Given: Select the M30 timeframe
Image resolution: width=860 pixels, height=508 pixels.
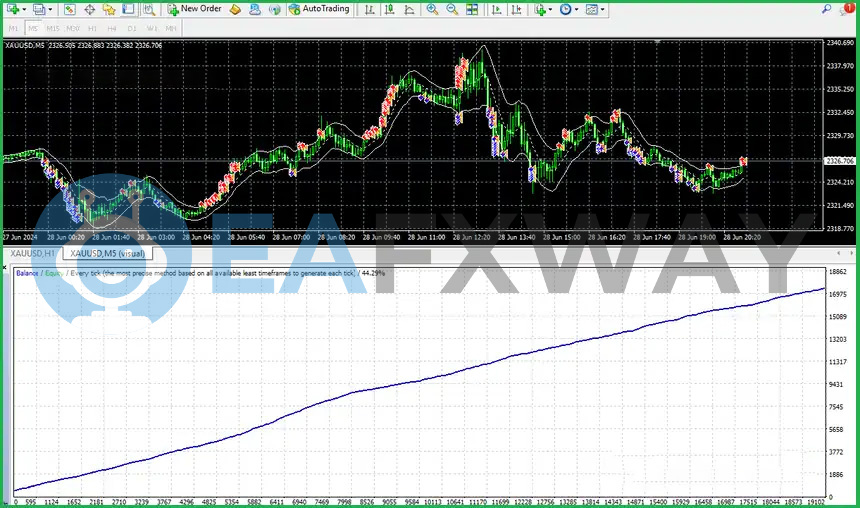Looking at the screenshot, I should (x=72, y=28).
